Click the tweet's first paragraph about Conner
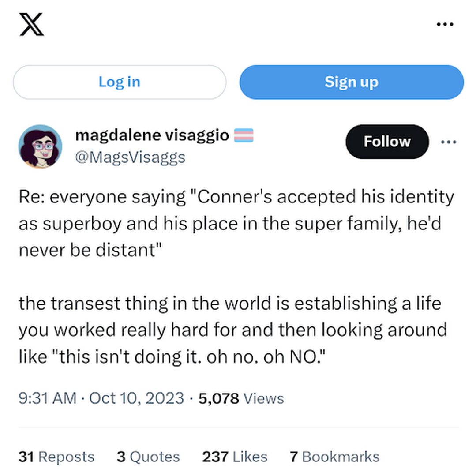This screenshot has width=476, height=476. click(236, 223)
